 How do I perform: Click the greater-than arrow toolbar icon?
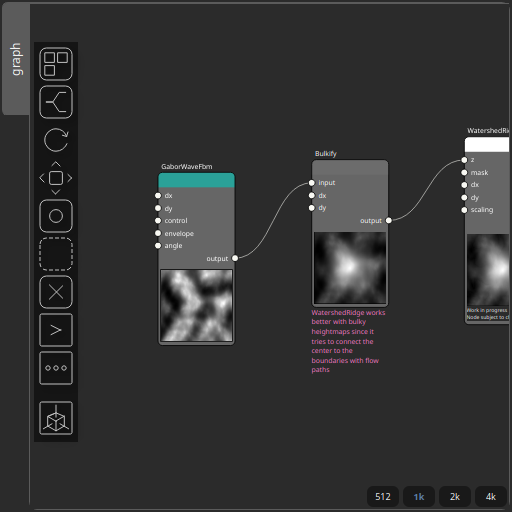coord(56,330)
